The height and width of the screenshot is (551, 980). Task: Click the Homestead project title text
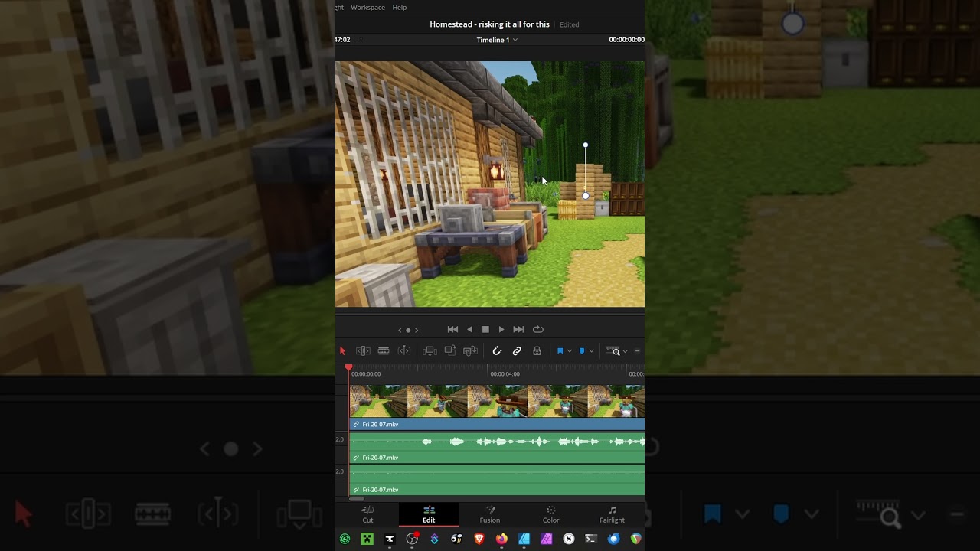489,24
